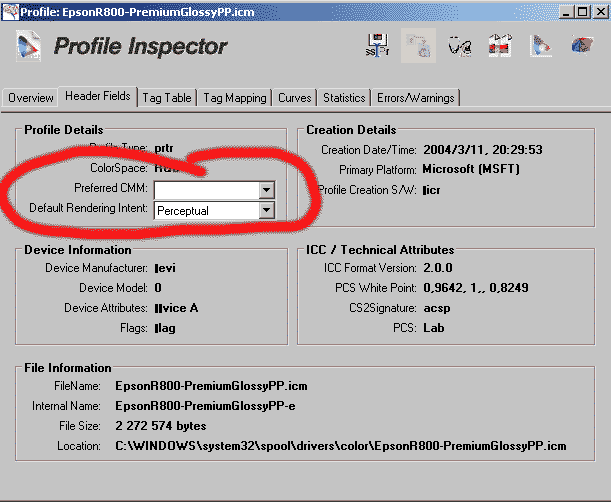Click the File Size 2 272 574 bytes

point(161,426)
